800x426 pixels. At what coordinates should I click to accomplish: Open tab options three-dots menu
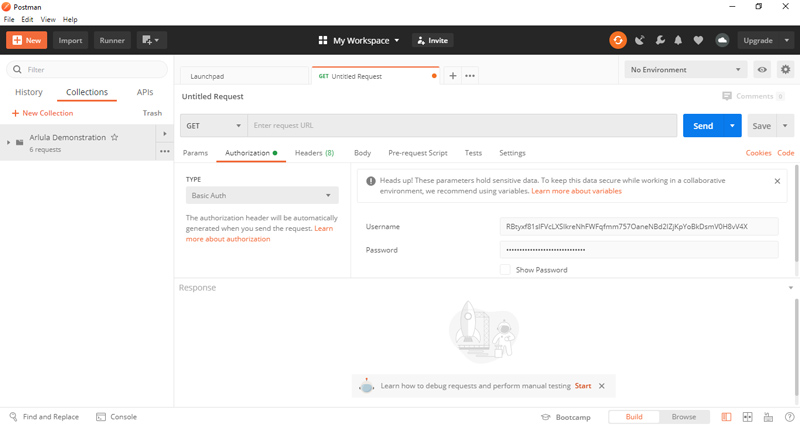pos(470,76)
